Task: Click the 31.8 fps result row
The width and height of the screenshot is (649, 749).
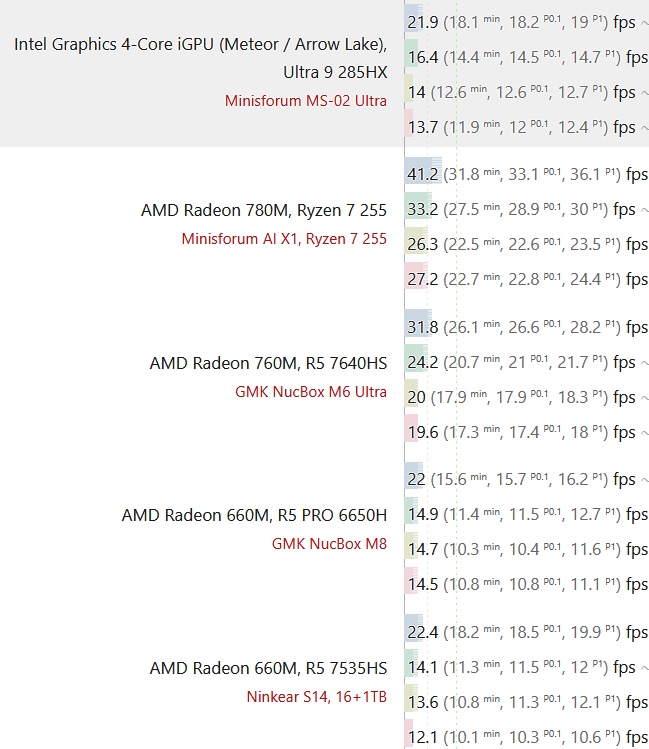Action: (x=527, y=327)
